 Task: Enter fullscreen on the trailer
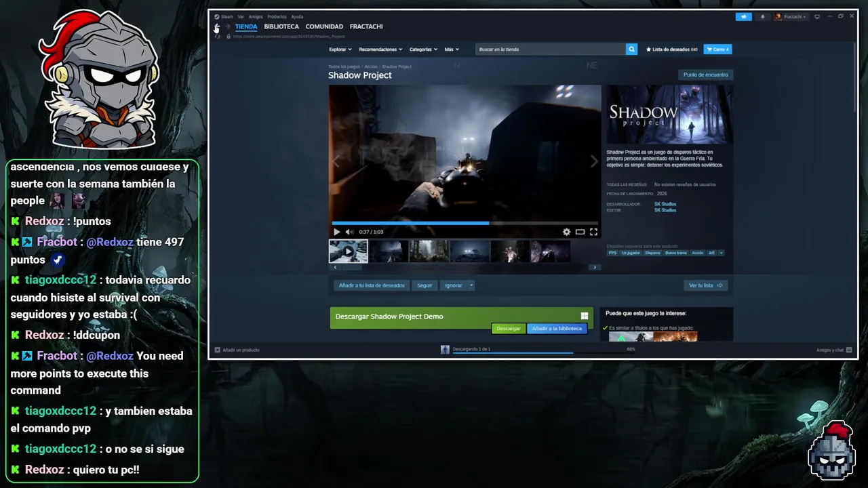pos(593,232)
